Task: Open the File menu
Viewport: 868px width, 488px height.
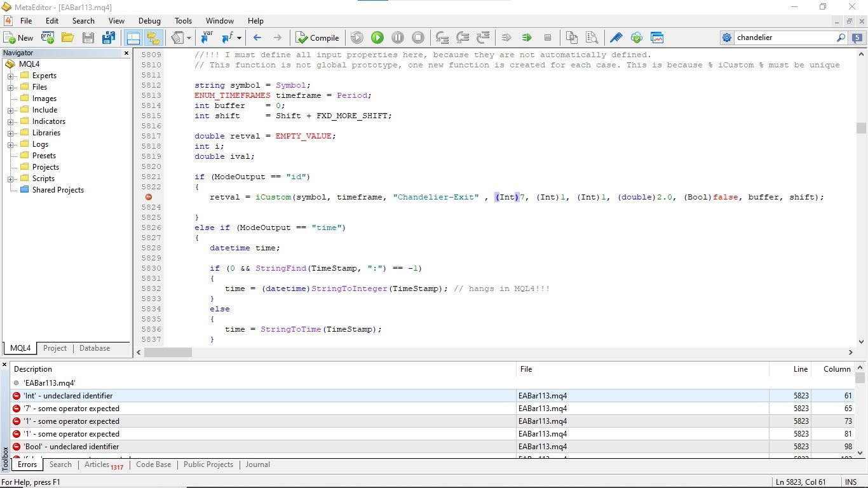Action: (26, 21)
